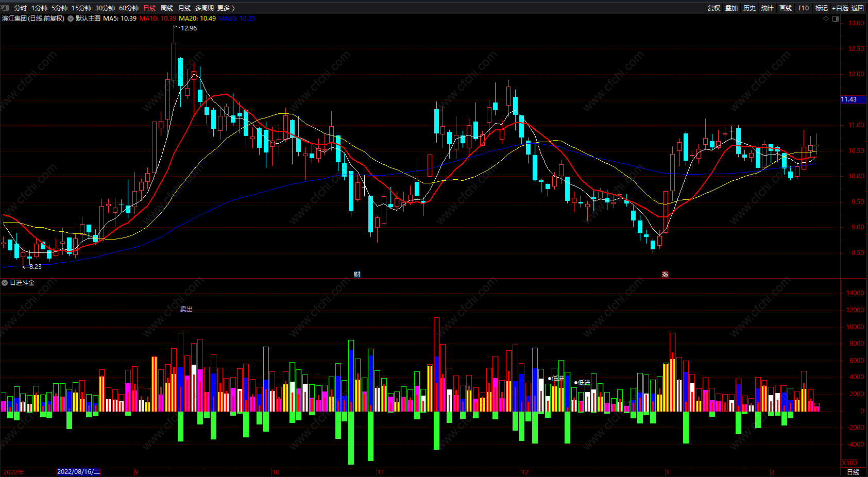Click the MA10: 10.39 indicator label
868x477 pixels.
click(158, 19)
